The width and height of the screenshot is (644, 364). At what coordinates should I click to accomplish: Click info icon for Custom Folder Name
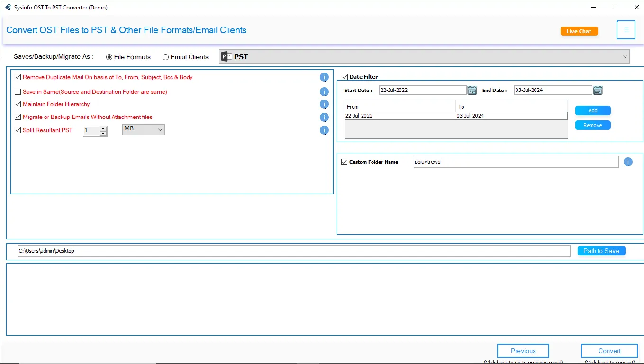(x=628, y=162)
